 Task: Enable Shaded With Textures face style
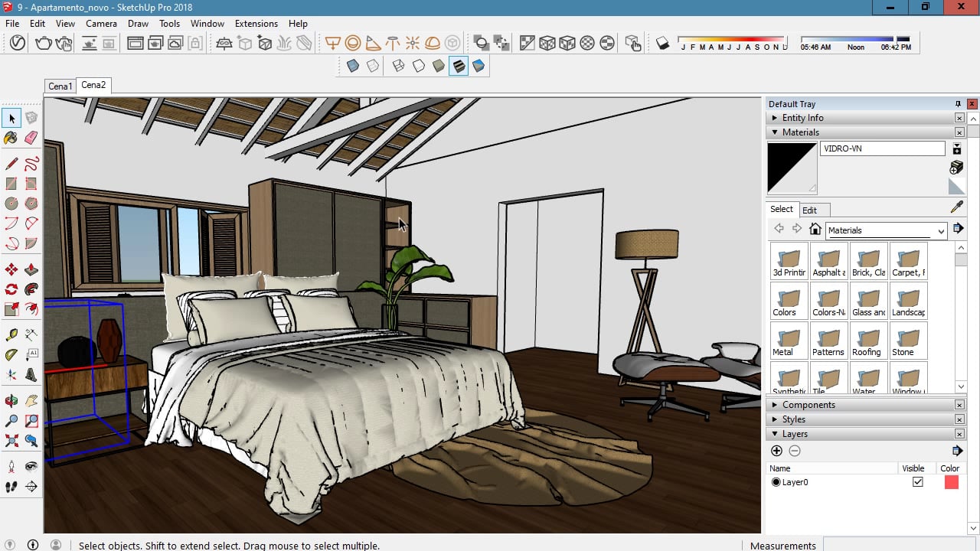tap(459, 67)
